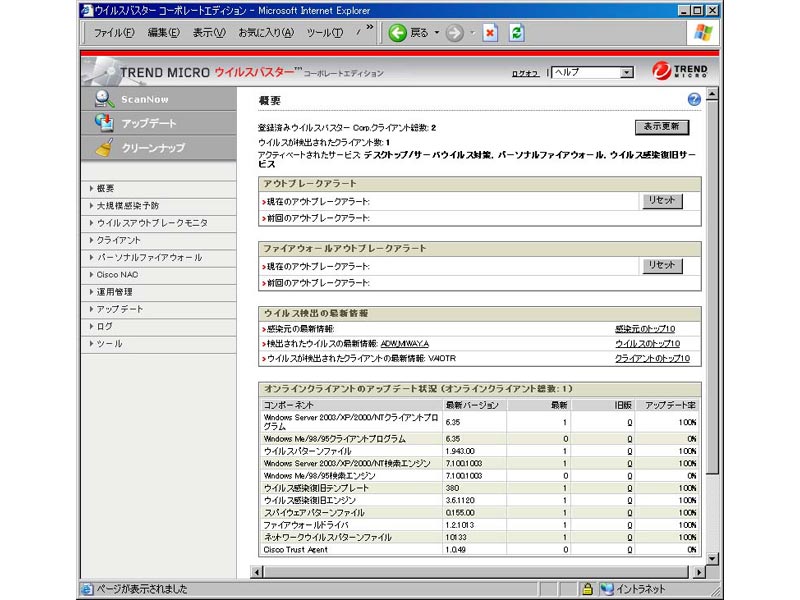Open the Forward button history dropdown arrow
Viewport: 800px width, 600px height.
(472, 33)
